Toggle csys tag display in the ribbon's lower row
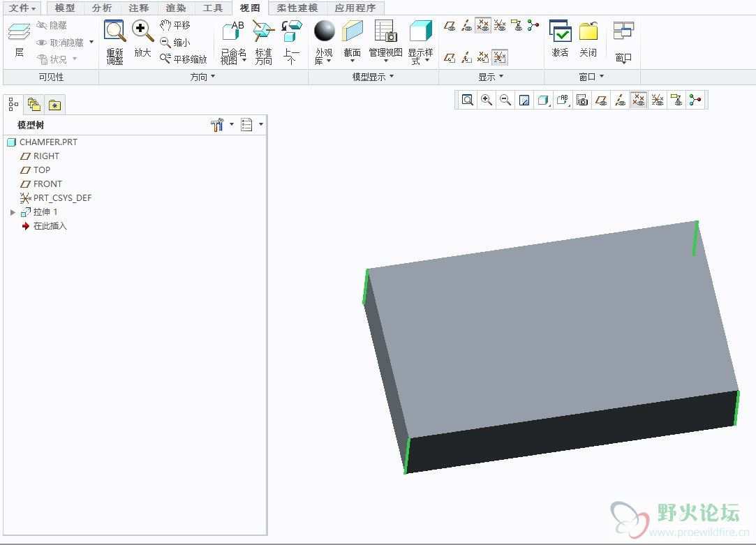The image size is (756, 545). [x=500, y=58]
